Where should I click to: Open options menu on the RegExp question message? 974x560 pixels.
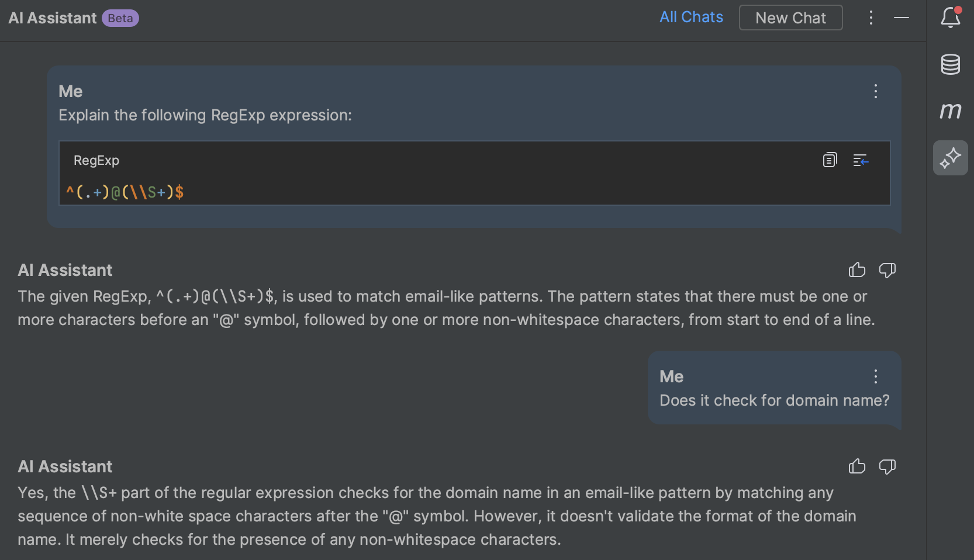[875, 91]
